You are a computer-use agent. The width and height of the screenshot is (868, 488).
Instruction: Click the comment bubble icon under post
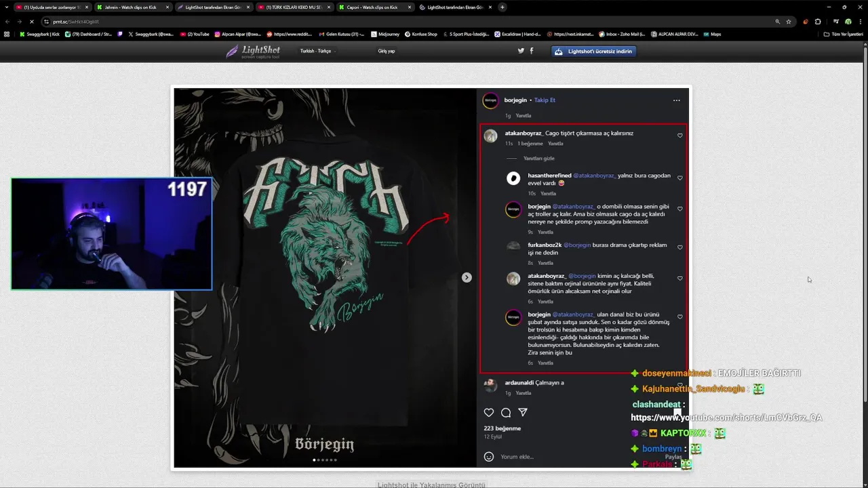tap(506, 412)
